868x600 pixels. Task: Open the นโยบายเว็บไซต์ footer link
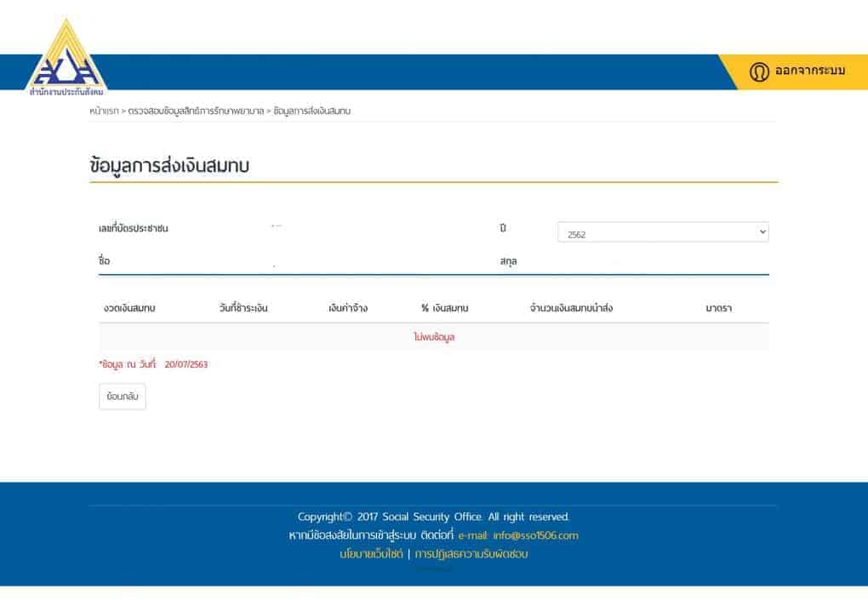[370, 554]
